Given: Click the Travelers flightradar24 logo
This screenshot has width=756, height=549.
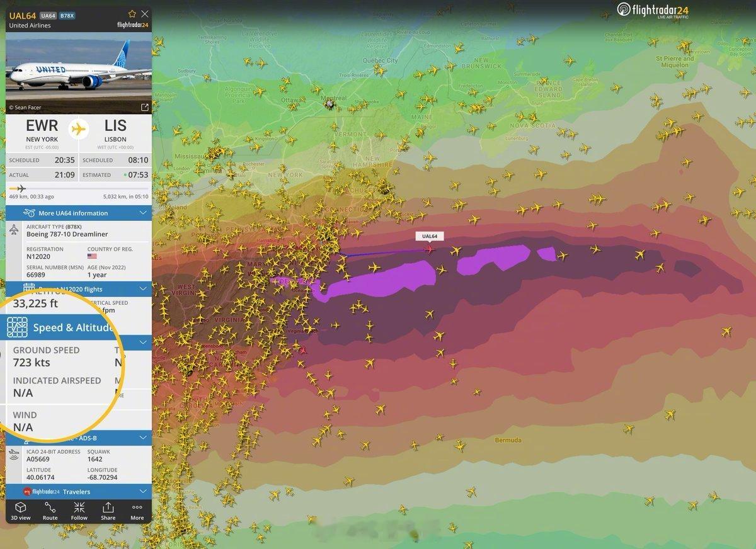Looking at the screenshot, I should click(x=42, y=492).
